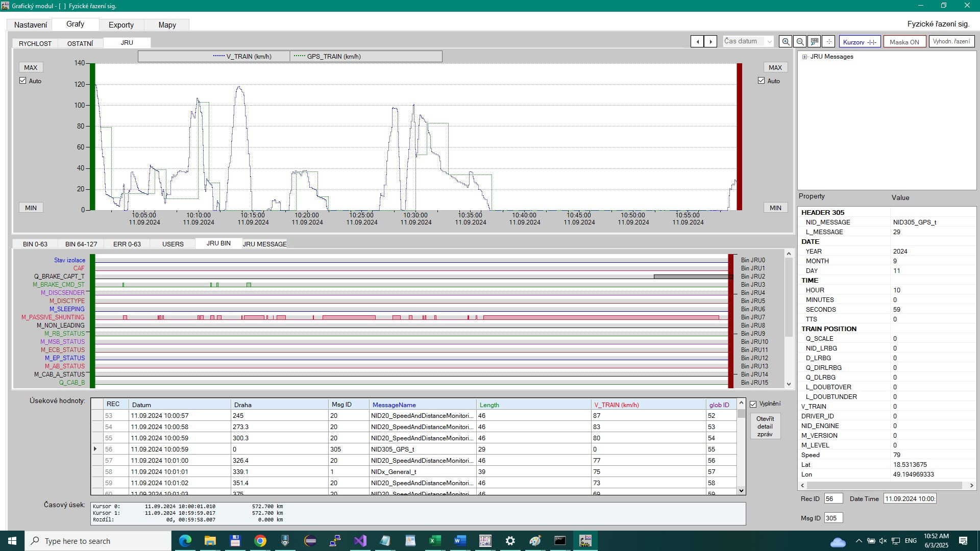
Task: Open the paint palette taskbar app
Action: point(535,541)
